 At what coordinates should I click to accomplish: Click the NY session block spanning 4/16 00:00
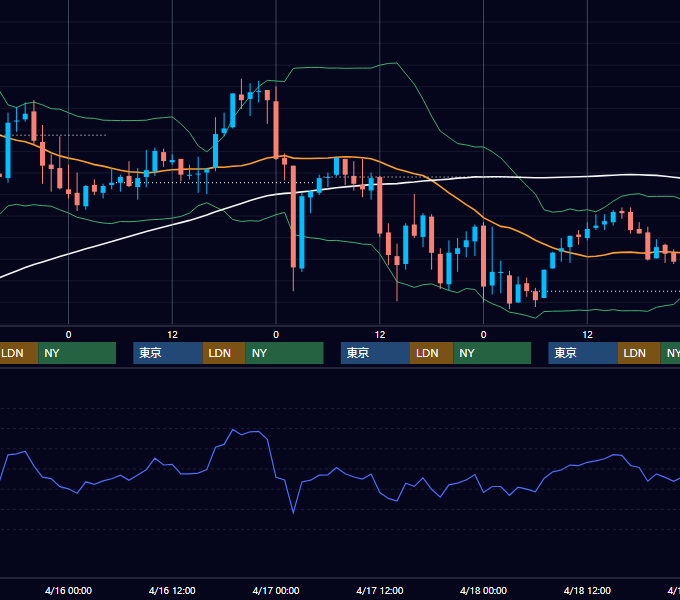pos(77,353)
